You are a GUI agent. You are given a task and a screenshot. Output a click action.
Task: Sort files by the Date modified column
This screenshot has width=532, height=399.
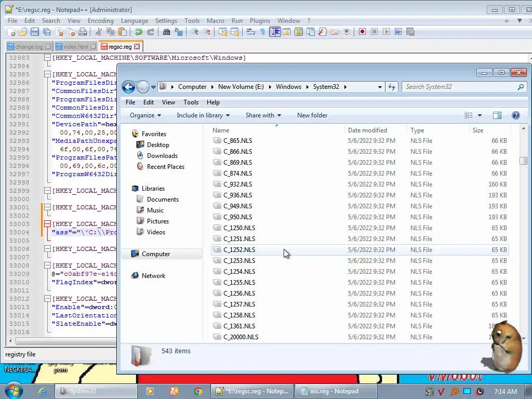[375, 130]
